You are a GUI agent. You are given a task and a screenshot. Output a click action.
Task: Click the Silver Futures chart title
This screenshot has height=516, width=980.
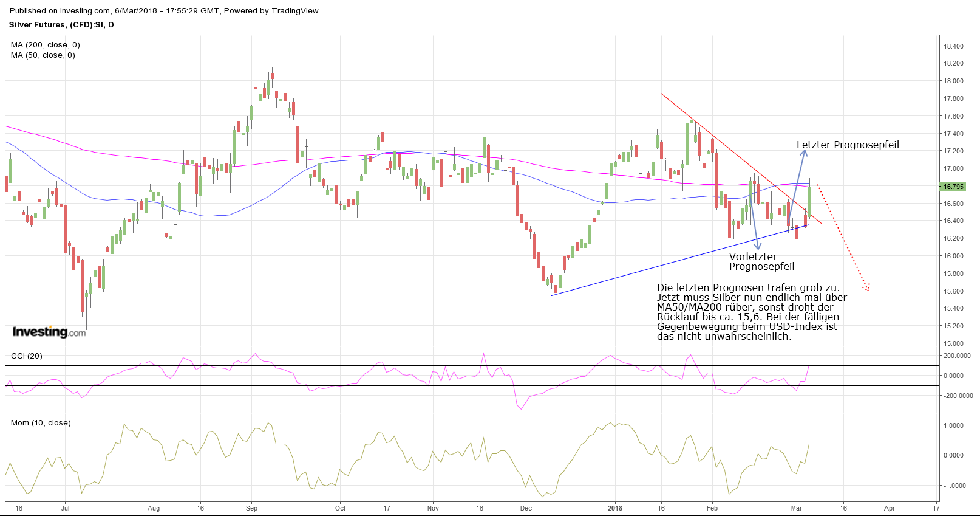61,25
